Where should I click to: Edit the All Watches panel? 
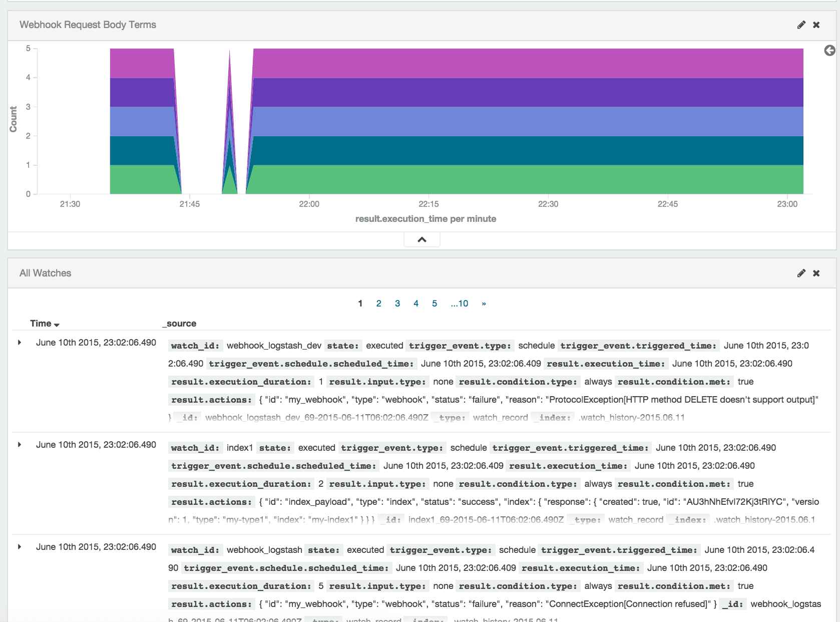click(801, 273)
